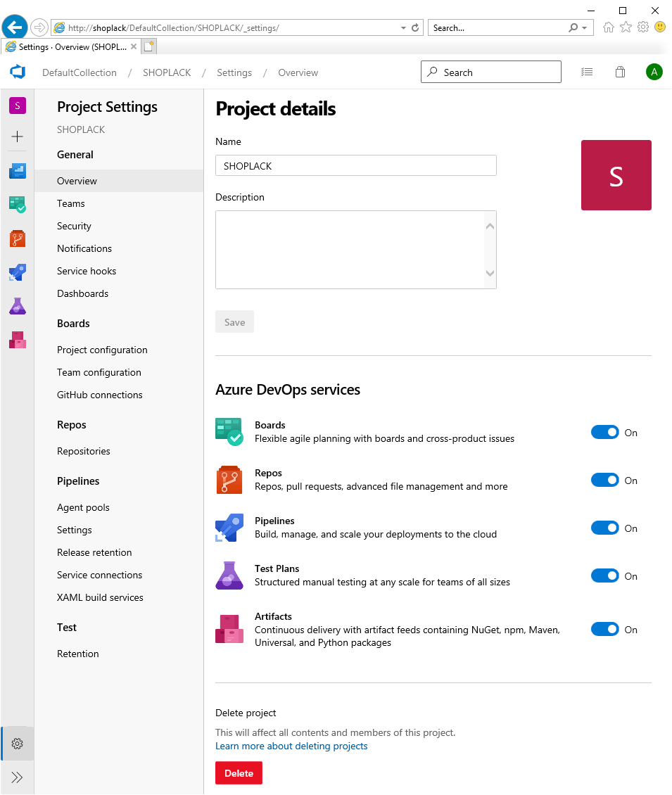Click the plus icon in left rail
This screenshot has height=795, width=672.
[18, 136]
